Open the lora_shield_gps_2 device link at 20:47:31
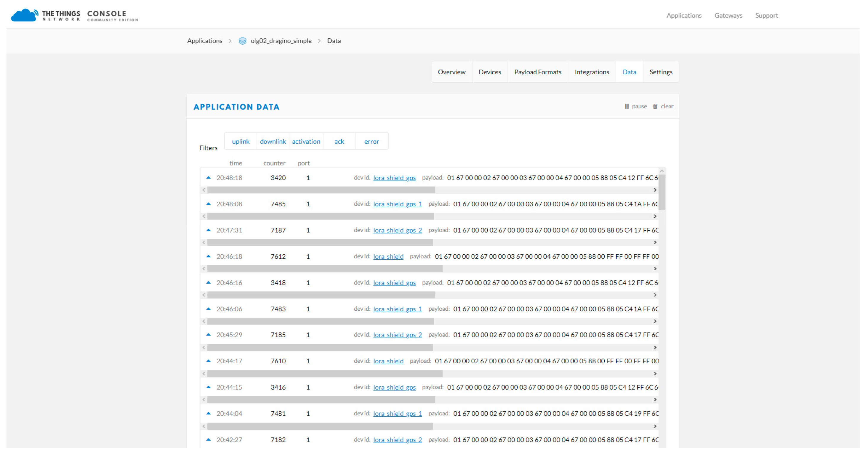The width and height of the screenshot is (868, 456). coord(397,230)
